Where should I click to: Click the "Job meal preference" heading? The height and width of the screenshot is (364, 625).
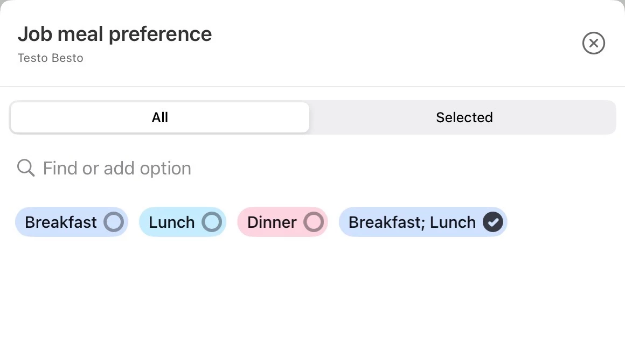coord(115,34)
